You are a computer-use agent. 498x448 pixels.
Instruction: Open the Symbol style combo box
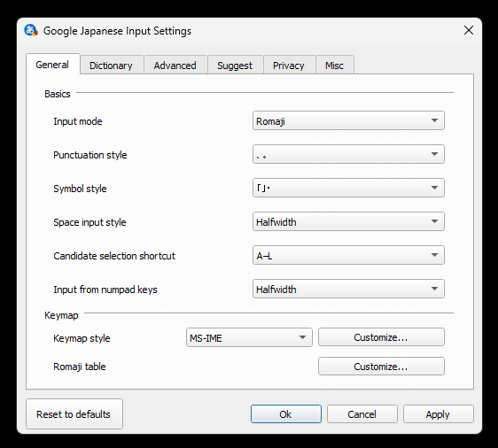[348, 188]
